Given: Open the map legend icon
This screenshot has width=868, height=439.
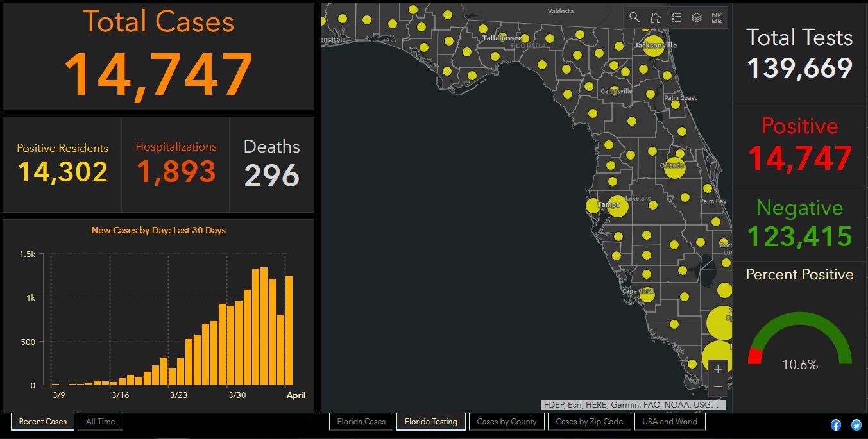Looking at the screenshot, I should coord(676,18).
